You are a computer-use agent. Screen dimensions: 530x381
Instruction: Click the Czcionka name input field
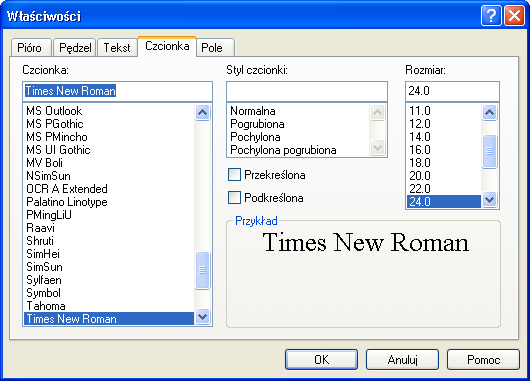(x=117, y=91)
